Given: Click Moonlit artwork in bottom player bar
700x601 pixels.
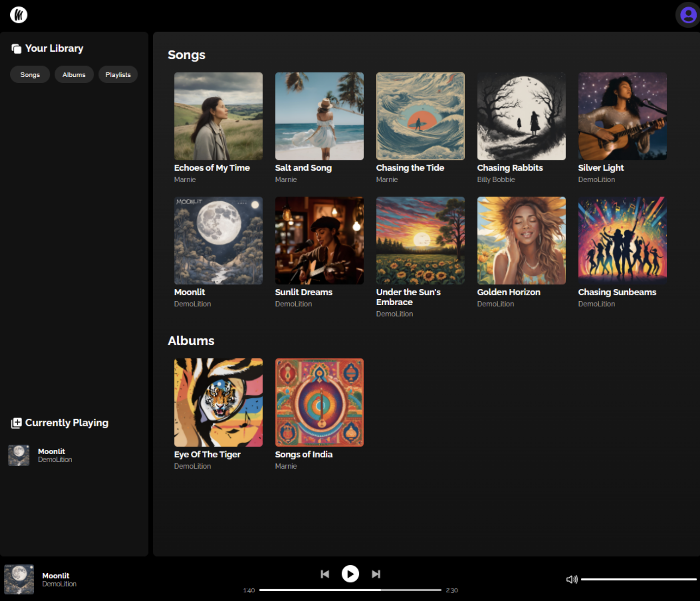Looking at the screenshot, I should 19,580.
